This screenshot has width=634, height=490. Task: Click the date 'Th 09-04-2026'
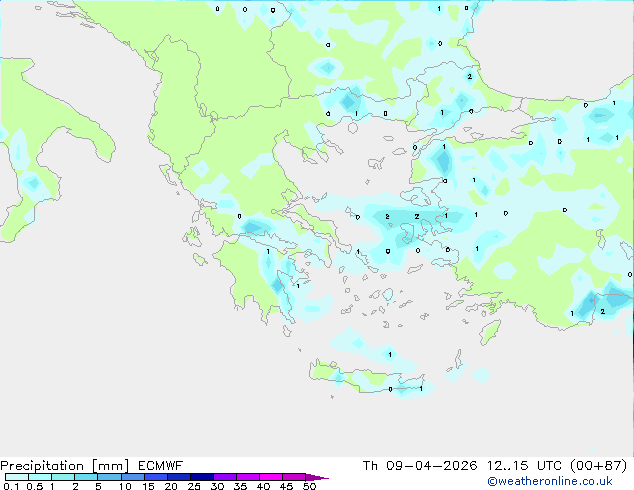pos(420,466)
